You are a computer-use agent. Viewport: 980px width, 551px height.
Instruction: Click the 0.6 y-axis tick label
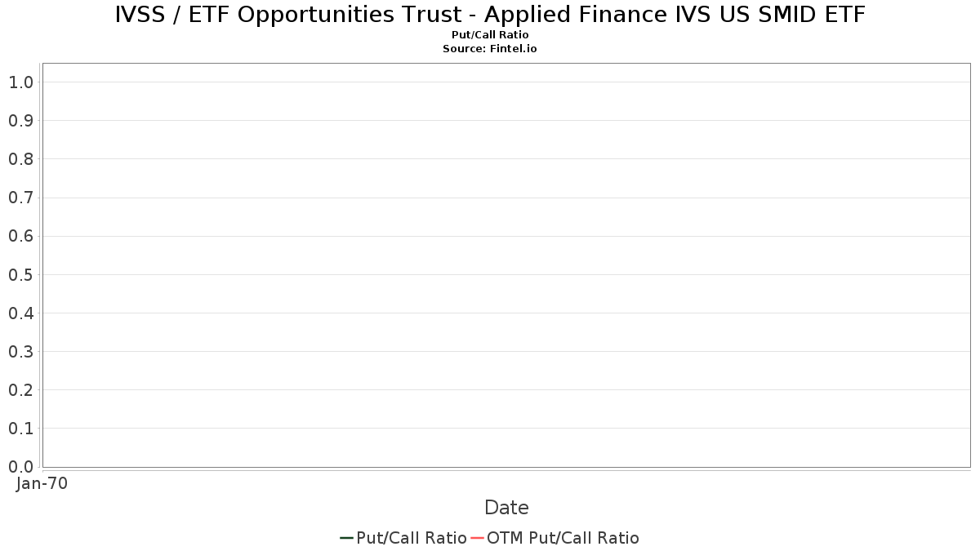(20, 236)
